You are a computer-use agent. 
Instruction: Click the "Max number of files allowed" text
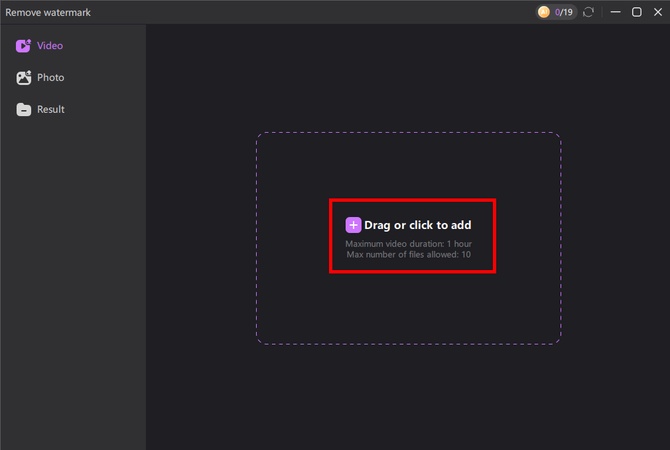tap(408, 255)
